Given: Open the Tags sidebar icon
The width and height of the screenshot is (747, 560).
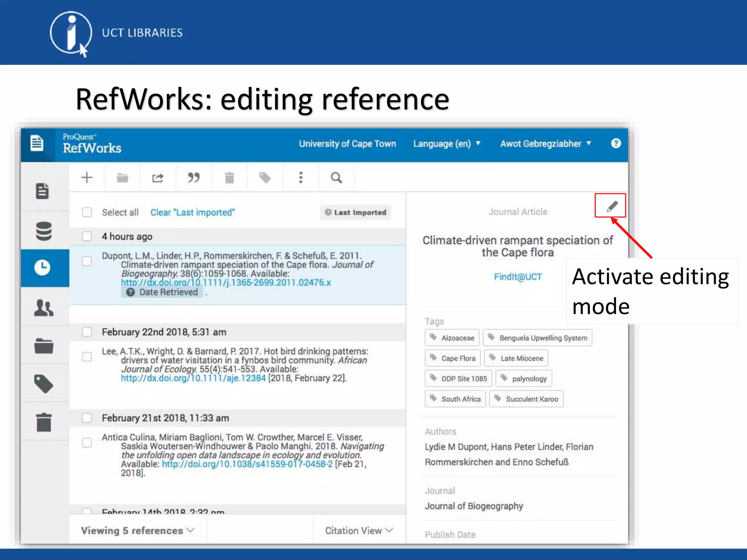Looking at the screenshot, I should pos(44,384).
